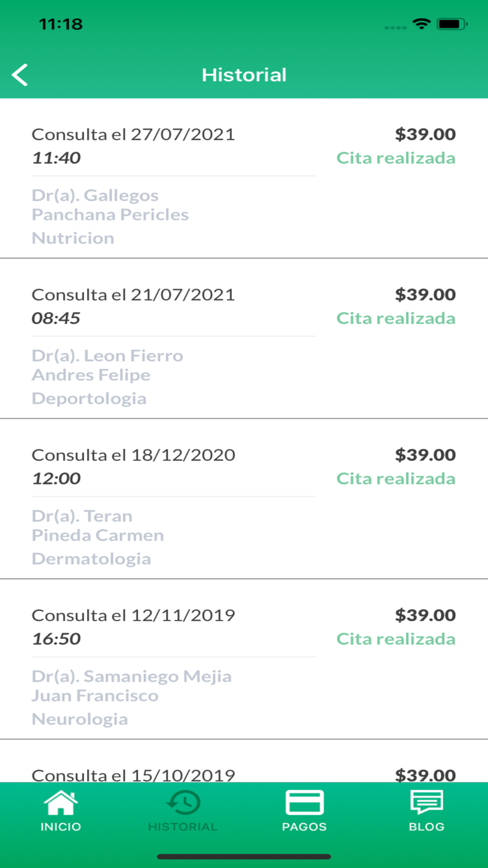The height and width of the screenshot is (868, 488).
Task: Open consultation dated 15/10/2019
Action: tap(133, 774)
